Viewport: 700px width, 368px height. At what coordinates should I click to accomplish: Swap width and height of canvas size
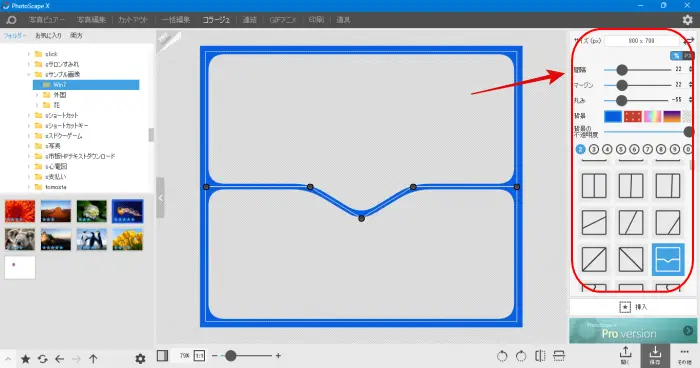pos(689,41)
